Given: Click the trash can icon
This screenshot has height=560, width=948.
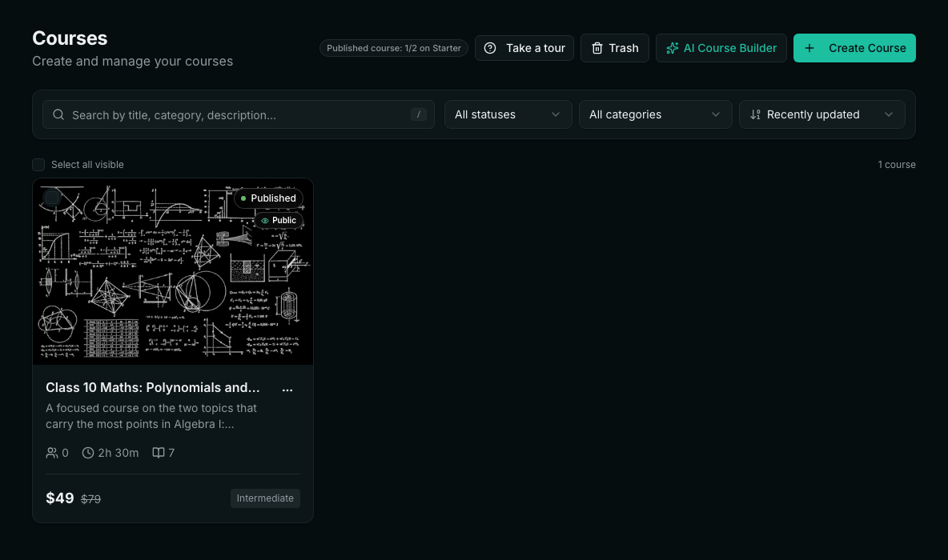Looking at the screenshot, I should click(597, 48).
